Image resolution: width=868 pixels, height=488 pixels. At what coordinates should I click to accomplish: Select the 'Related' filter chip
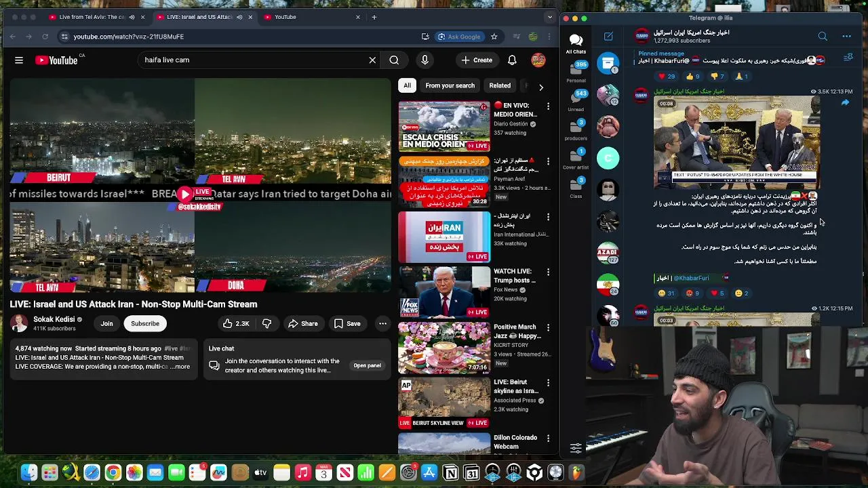500,86
